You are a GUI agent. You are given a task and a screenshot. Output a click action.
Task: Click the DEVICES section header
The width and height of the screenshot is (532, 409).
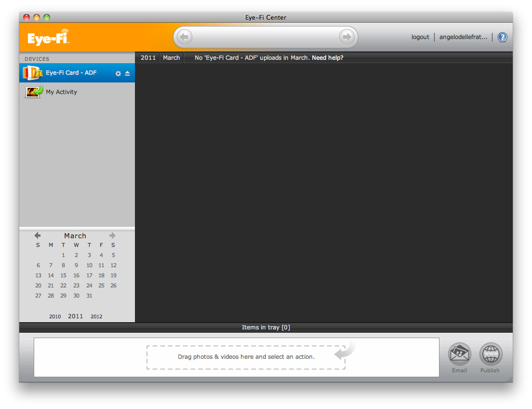click(37, 59)
